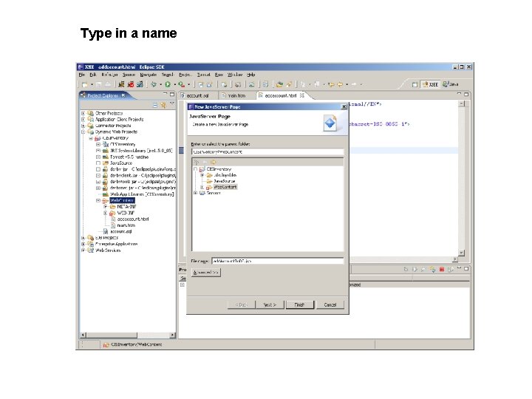Expand the Application Client Projects node
This screenshot has height=399, width=532.
click(x=83, y=119)
